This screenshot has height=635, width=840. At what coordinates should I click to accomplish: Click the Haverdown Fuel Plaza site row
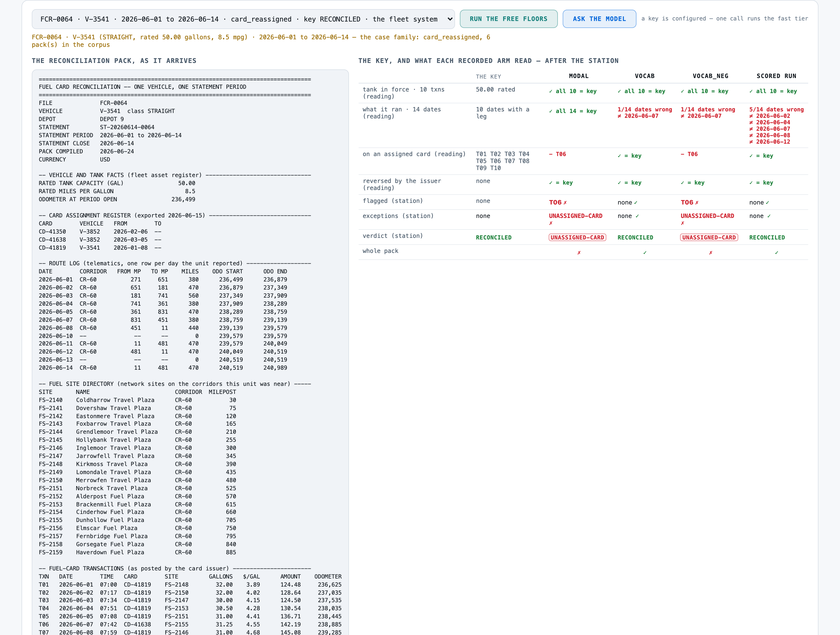coord(138,552)
